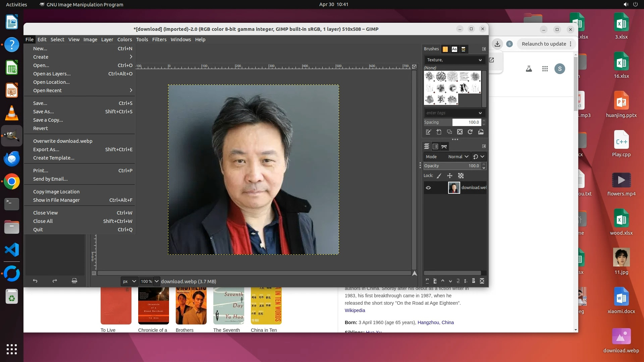
Task: Click the delete brush icon
Action: (x=460, y=132)
